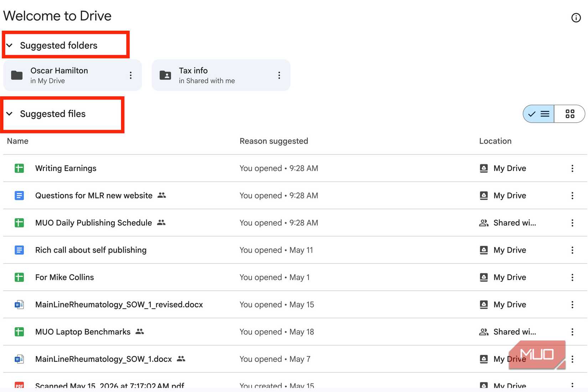Go to My Drive location of For Mike Collins
This screenshot has width=588, height=392.
[503, 277]
